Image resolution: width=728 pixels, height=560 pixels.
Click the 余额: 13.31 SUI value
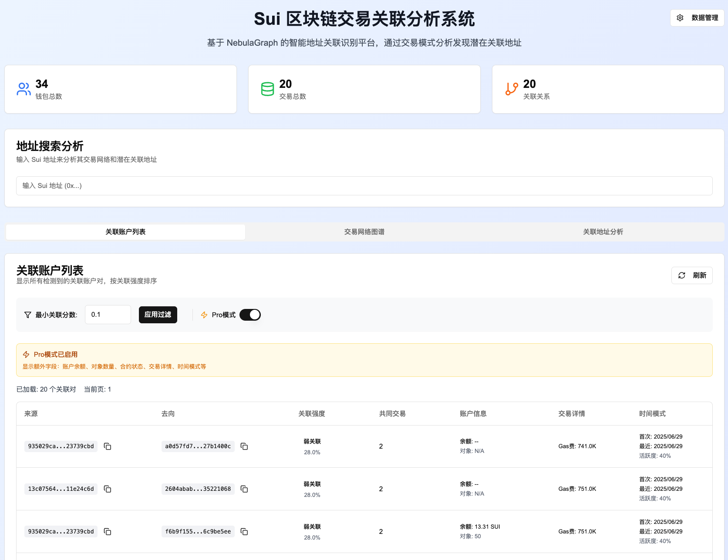pyautogui.click(x=480, y=527)
